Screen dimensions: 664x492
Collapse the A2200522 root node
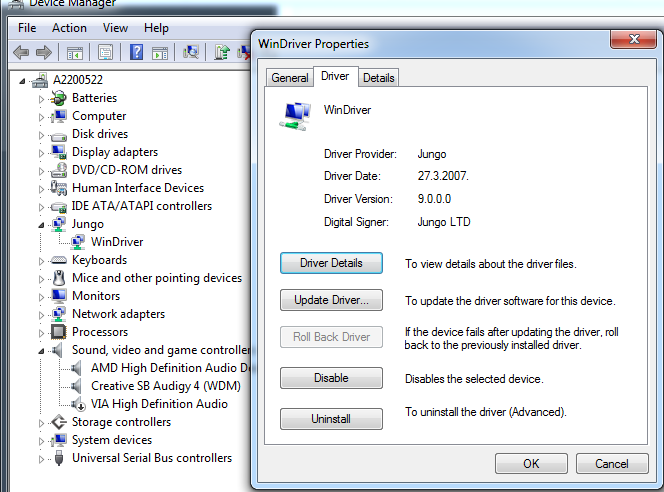click(x=22, y=81)
